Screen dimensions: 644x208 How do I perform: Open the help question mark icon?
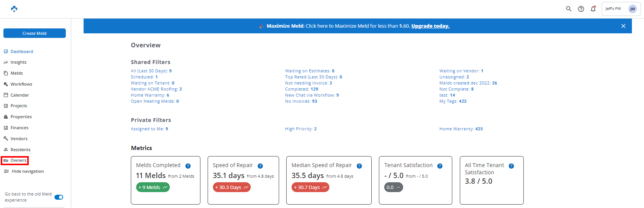(581, 9)
